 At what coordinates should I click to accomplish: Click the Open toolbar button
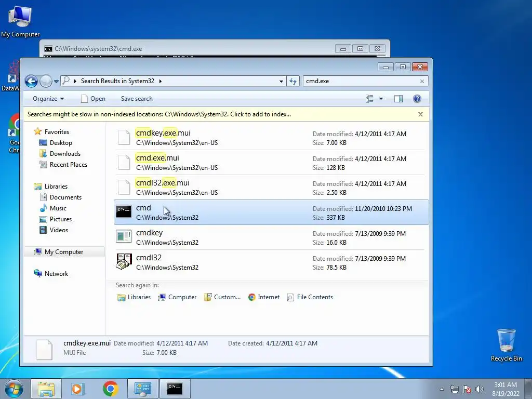pyautogui.click(x=94, y=99)
